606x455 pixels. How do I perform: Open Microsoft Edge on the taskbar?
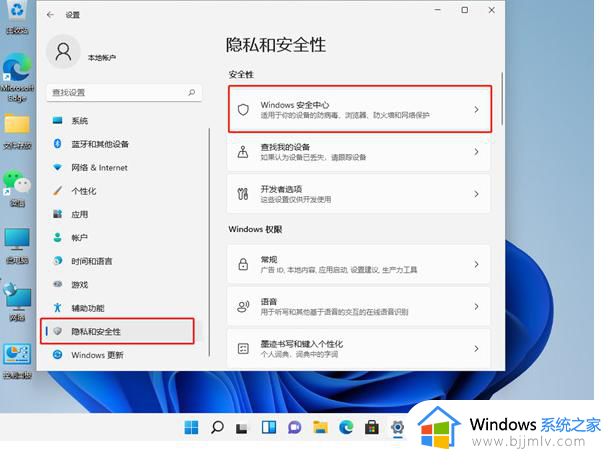346,427
